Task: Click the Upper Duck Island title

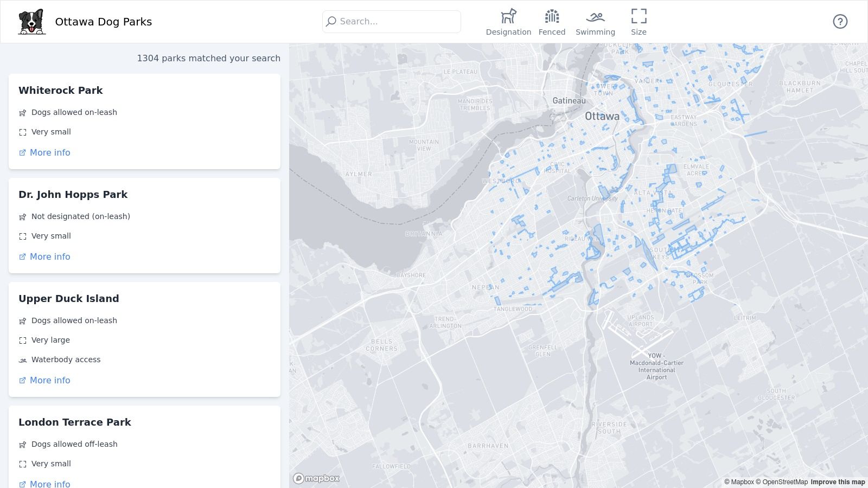Action: click(69, 299)
